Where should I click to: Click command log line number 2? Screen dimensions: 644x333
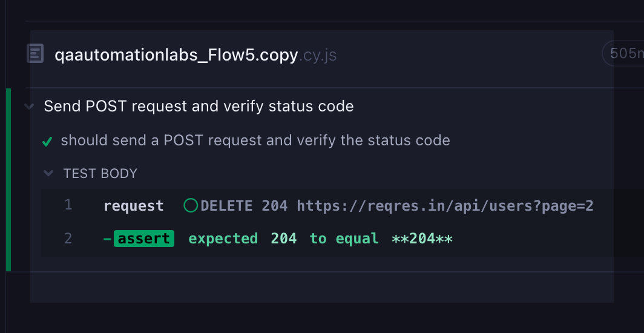click(68, 238)
